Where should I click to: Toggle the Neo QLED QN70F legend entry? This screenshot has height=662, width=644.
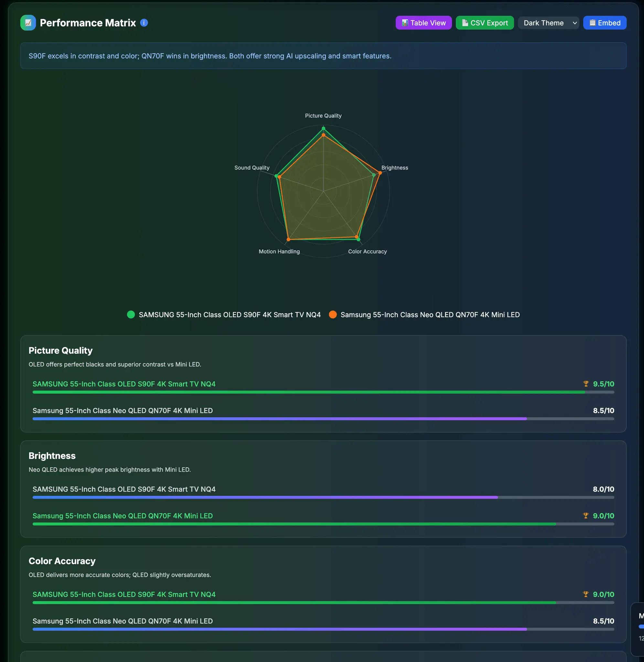pyautogui.click(x=424, y=315)
